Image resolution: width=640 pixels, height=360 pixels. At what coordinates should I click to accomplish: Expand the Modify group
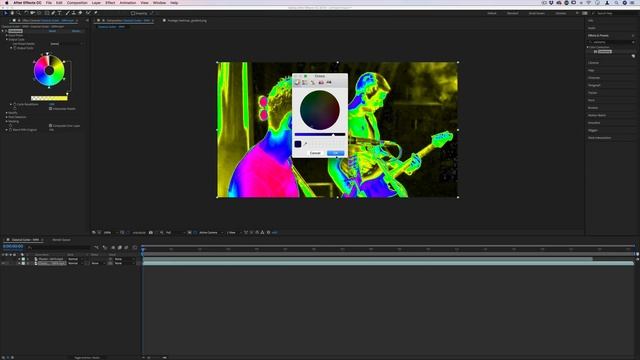(7, 113)
